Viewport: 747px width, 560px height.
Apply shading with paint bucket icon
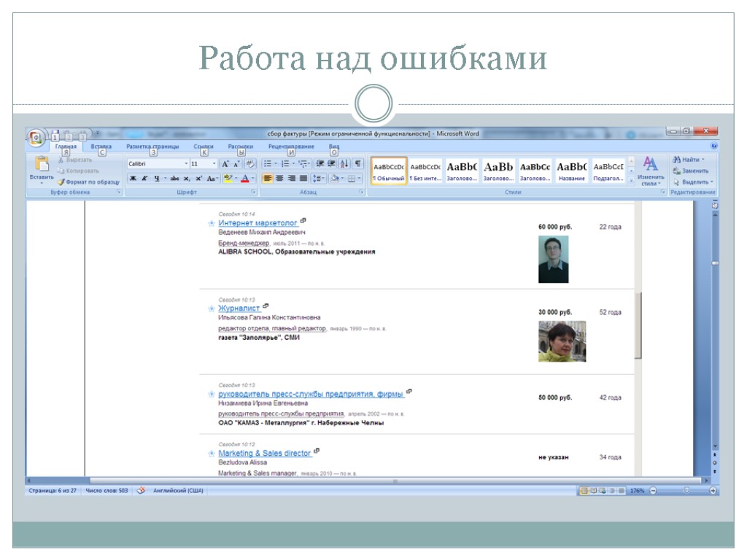335,179
